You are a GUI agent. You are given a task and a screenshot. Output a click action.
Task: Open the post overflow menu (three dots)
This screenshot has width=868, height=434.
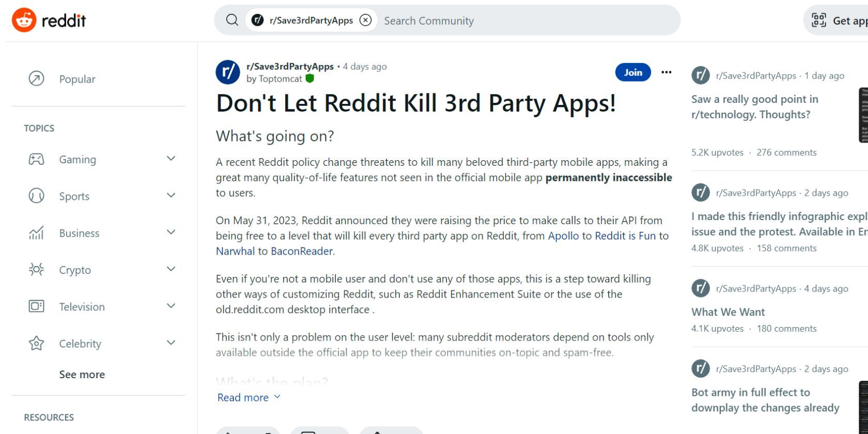tap(667, 72)
